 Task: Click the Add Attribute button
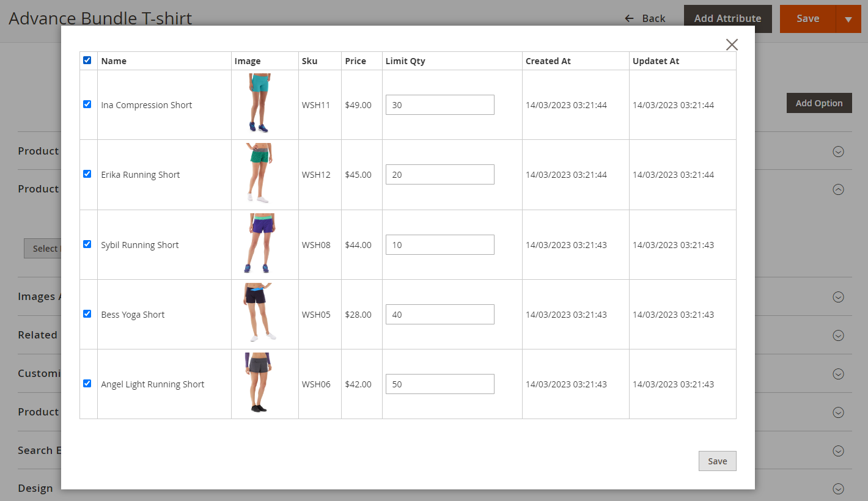coord(727,19)
